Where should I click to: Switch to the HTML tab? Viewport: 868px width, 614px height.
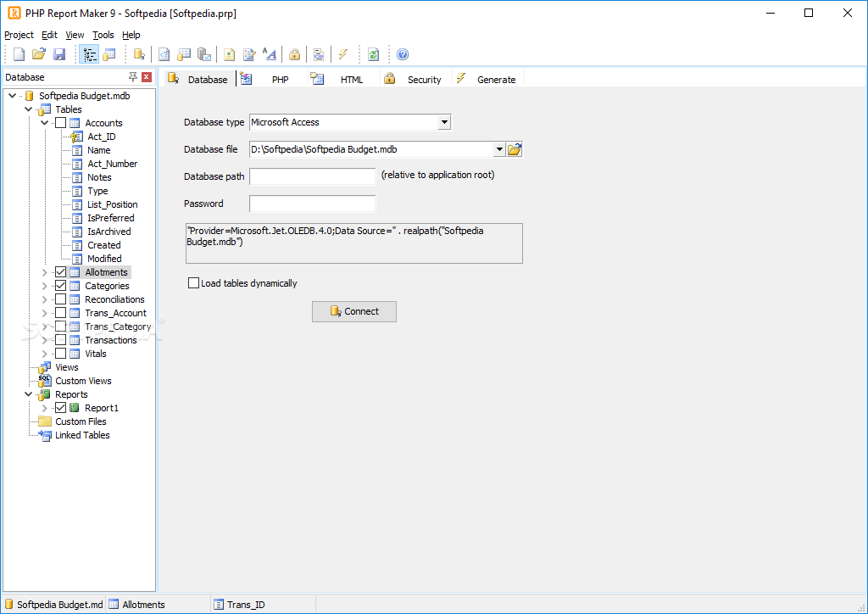pyautogui.click(x=351, y=78)
